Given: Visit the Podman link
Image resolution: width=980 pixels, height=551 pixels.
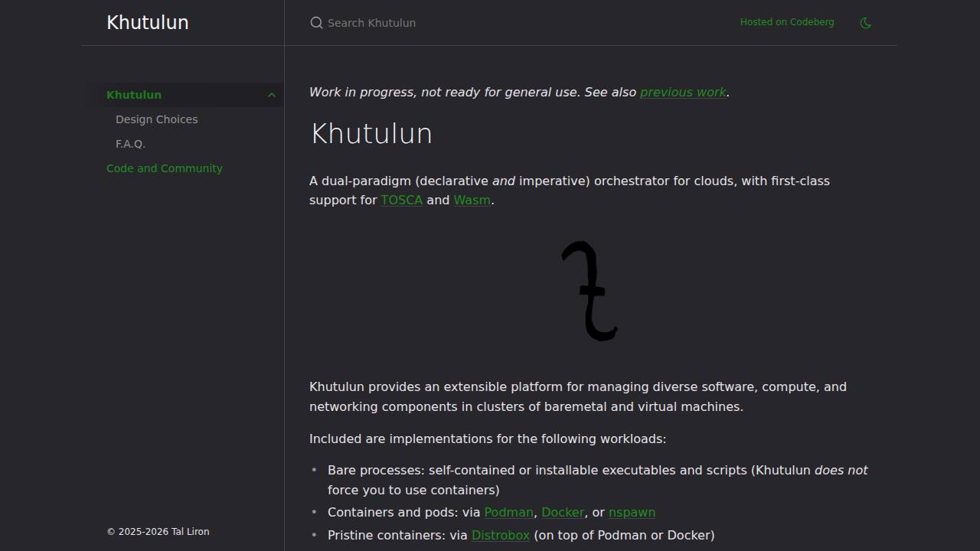Looking at the screenshot, I should point(508,512).
